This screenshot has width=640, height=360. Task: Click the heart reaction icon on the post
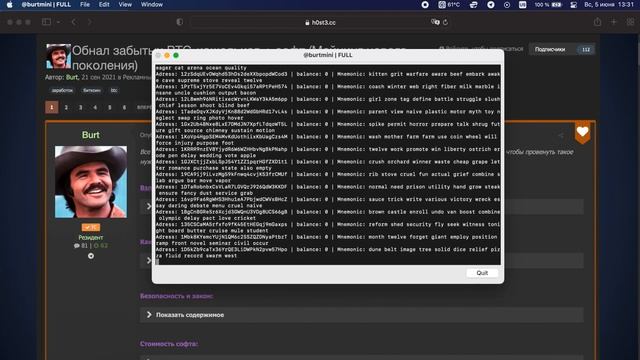pos(582,131)
